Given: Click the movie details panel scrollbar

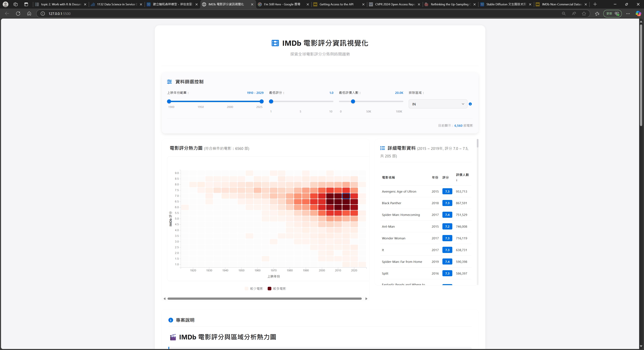Looking at the screenshot, I should pyautogui.click(x=477, y=143).
